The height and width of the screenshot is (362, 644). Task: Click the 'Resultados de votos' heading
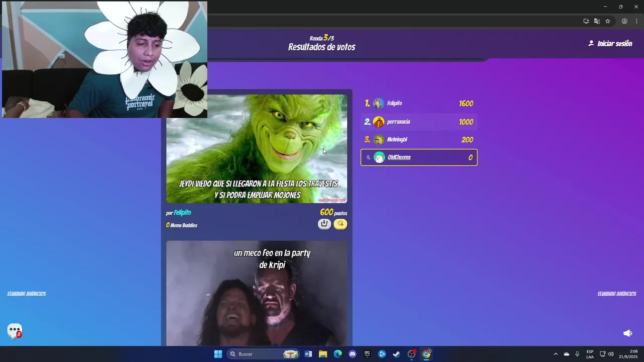point(321,47)
